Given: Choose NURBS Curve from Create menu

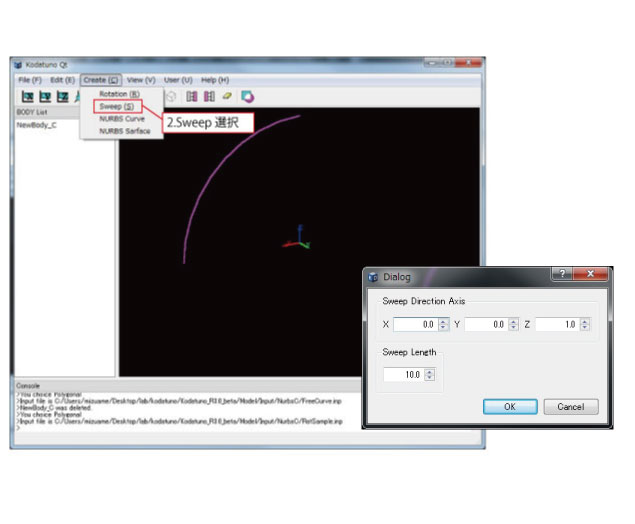Looking at the screenshot, I should tap(122, 119).
